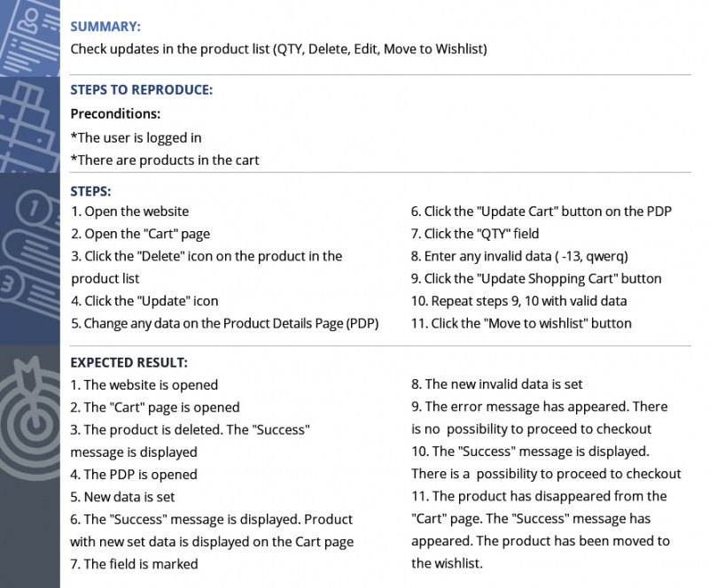
Task: Select the SUMMARY heading
Action: pos(105,27)
